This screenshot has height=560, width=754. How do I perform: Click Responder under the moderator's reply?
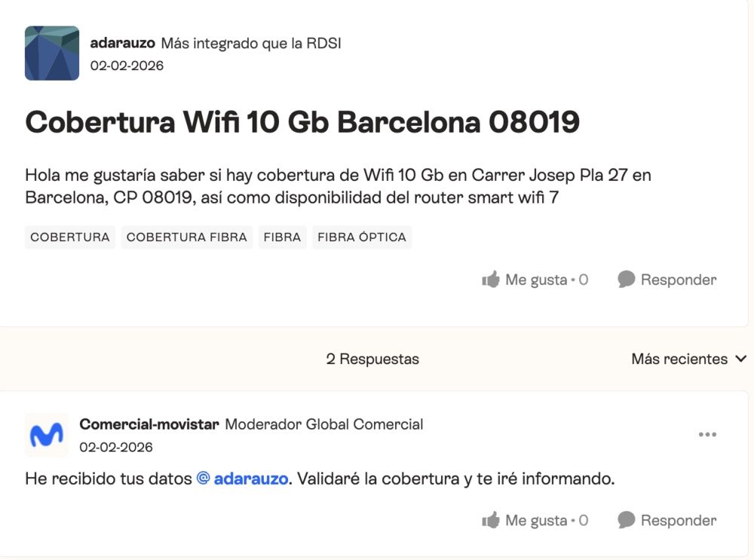pos(678,520)
